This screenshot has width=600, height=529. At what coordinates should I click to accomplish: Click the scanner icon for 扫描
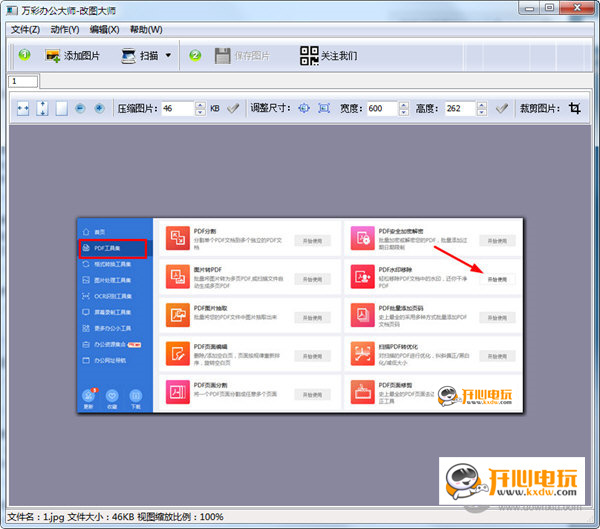coord(129,56)
